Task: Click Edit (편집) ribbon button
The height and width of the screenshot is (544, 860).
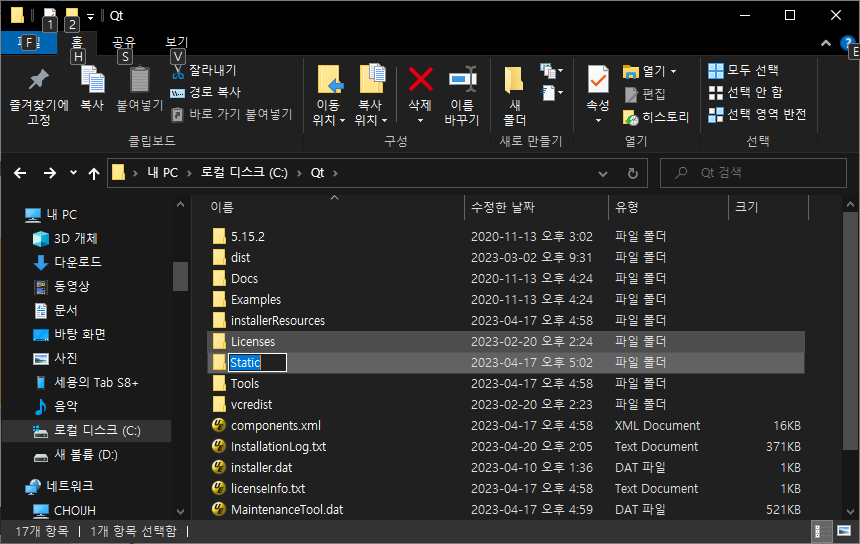Action: (x=645, y=94)
